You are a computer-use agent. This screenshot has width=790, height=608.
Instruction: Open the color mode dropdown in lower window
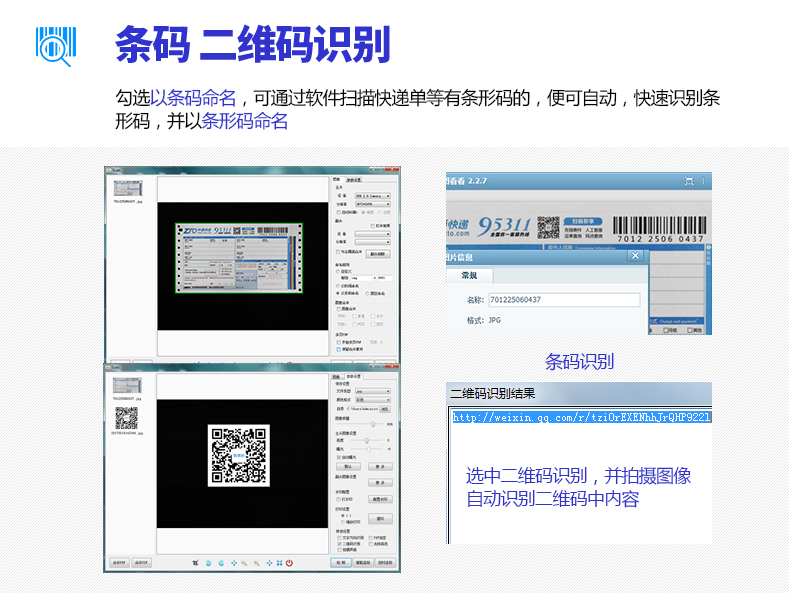tap(373, 400)
